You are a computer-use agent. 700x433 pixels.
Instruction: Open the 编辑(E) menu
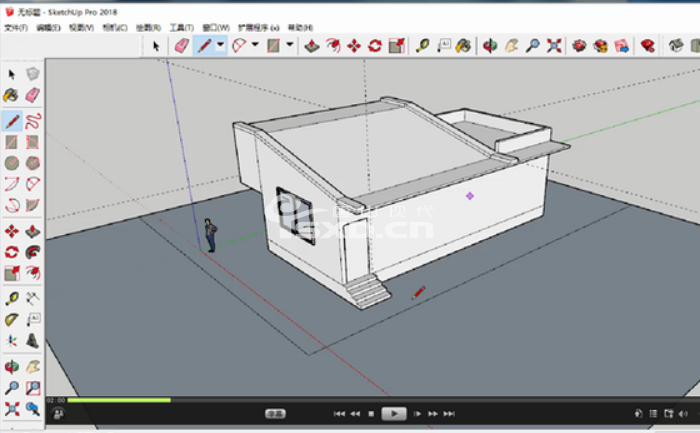point(48,28)
